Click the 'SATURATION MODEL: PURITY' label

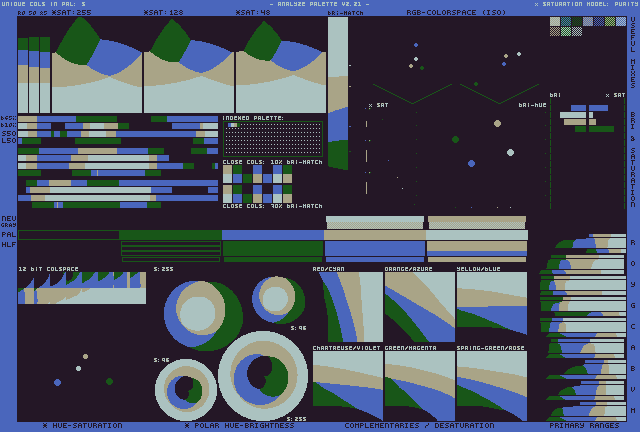click(587, 4)
